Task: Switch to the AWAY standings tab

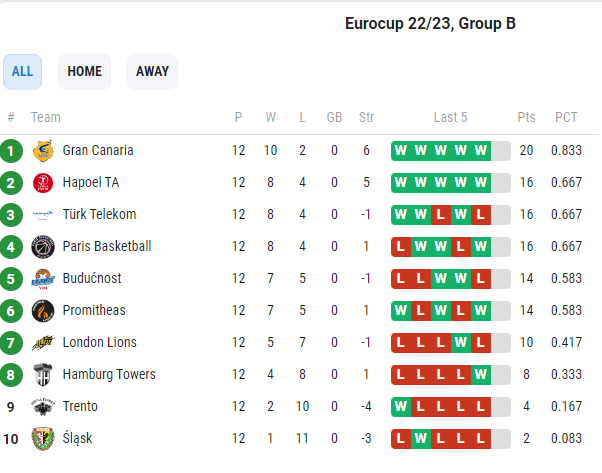Action: tap(152, 72)
